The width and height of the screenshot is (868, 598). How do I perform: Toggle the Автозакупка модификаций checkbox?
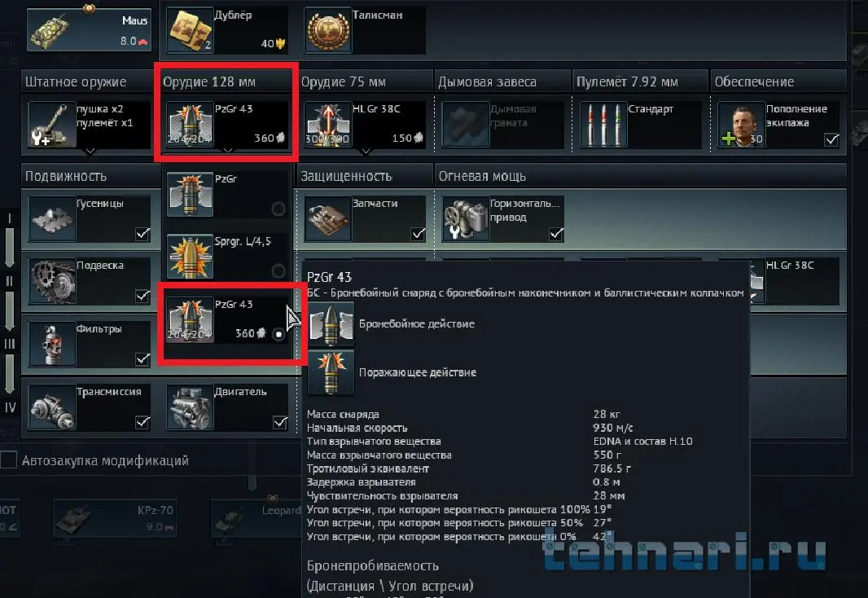tap(8, 459)
